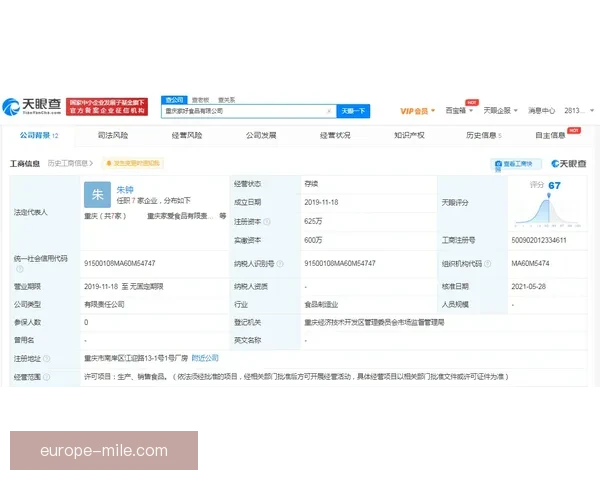
Task: Click the 行业 value 食品制造业
Action: point(321,305)
